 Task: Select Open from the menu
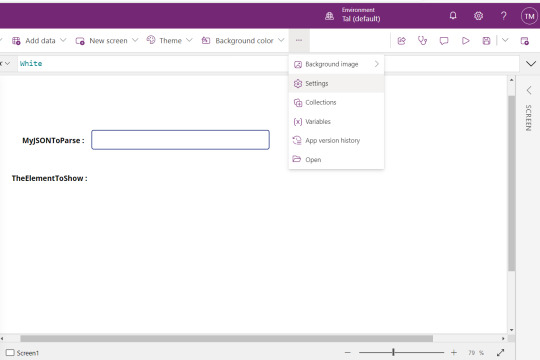(336, 160)
